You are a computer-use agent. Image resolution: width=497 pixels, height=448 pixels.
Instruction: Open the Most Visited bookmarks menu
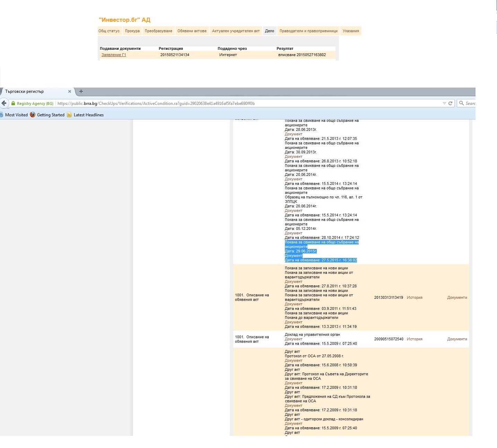[16, 115]
